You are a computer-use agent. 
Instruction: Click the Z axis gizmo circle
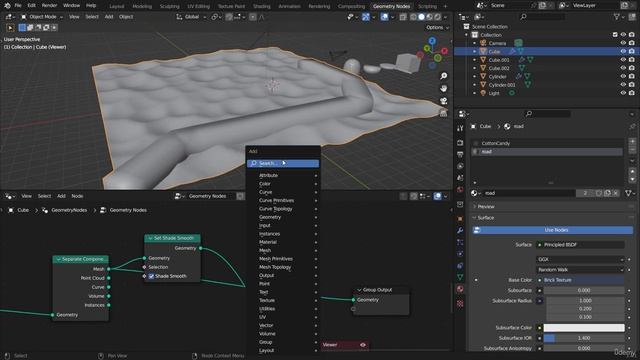coord(432,41)
